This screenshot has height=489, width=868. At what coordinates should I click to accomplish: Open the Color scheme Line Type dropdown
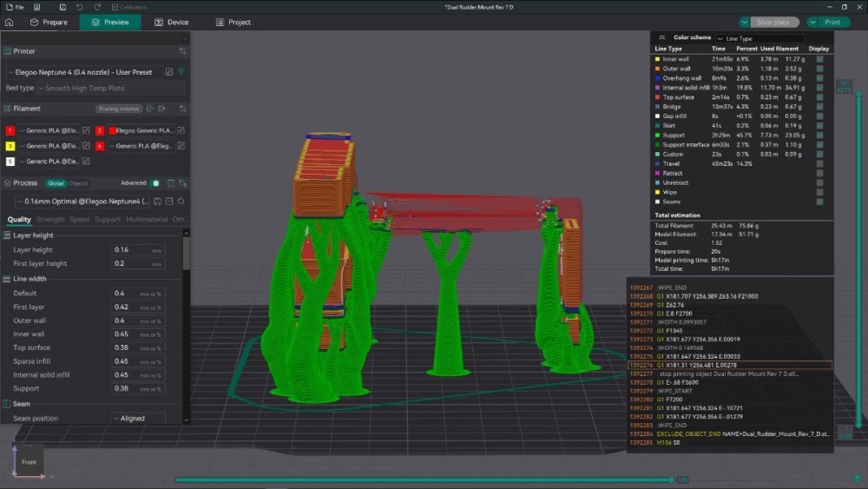coord(759,38)
